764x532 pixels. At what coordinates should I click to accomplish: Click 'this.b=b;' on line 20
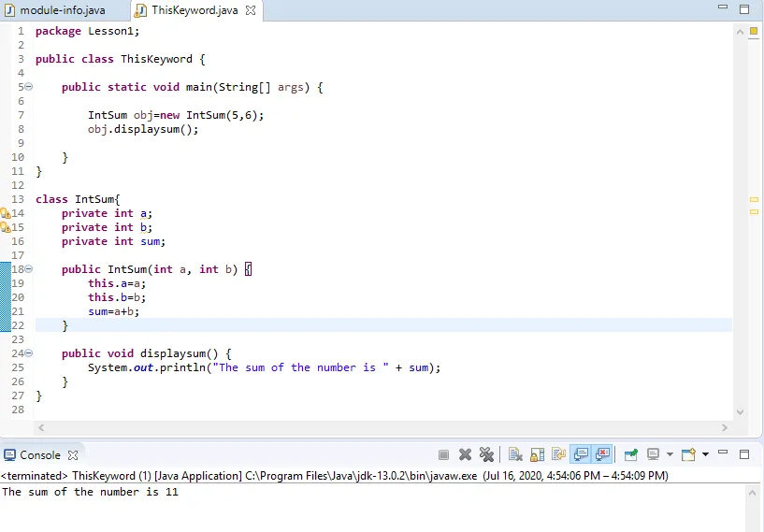coord(117,297)
